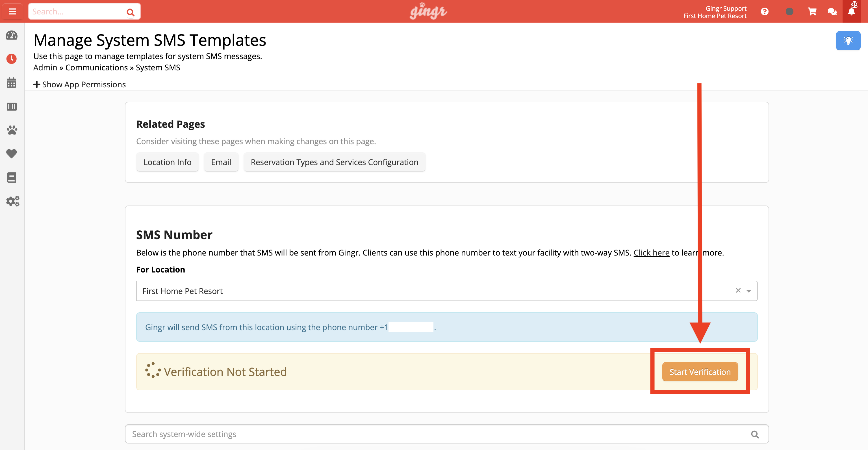
Task: Click Start Verification button
Action: click(x=700, y=372)
